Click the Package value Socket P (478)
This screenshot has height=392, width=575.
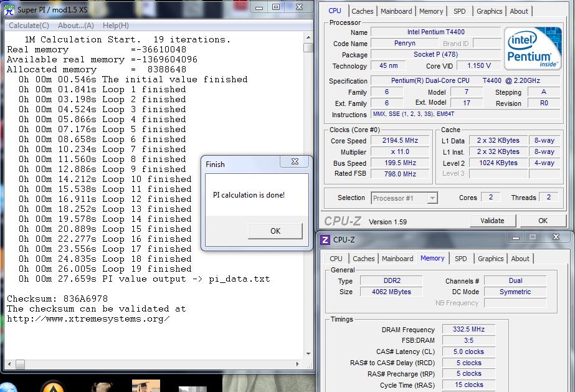[x=435, y=55]
